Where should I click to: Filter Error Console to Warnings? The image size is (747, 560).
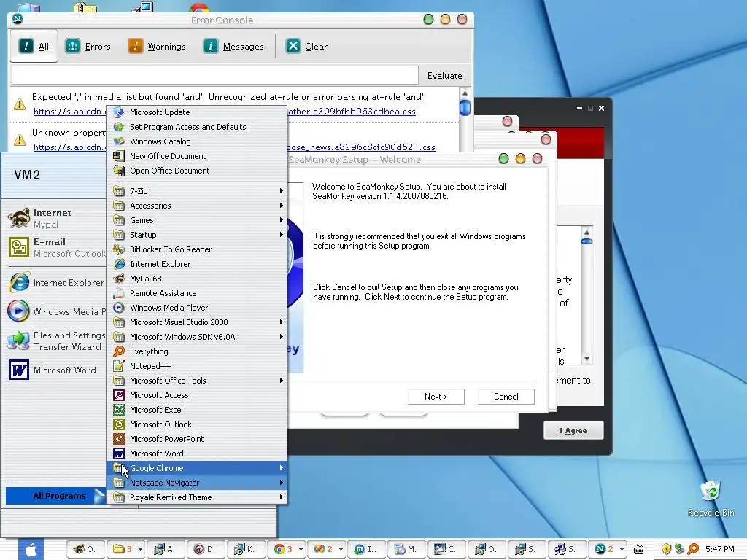(157, 46)
